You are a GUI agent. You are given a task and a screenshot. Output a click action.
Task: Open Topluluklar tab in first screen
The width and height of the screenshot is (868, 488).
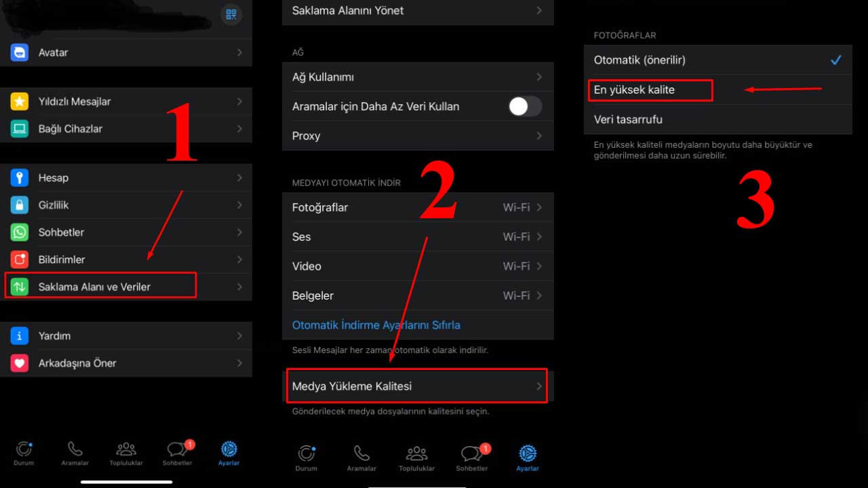pos(126,453)
